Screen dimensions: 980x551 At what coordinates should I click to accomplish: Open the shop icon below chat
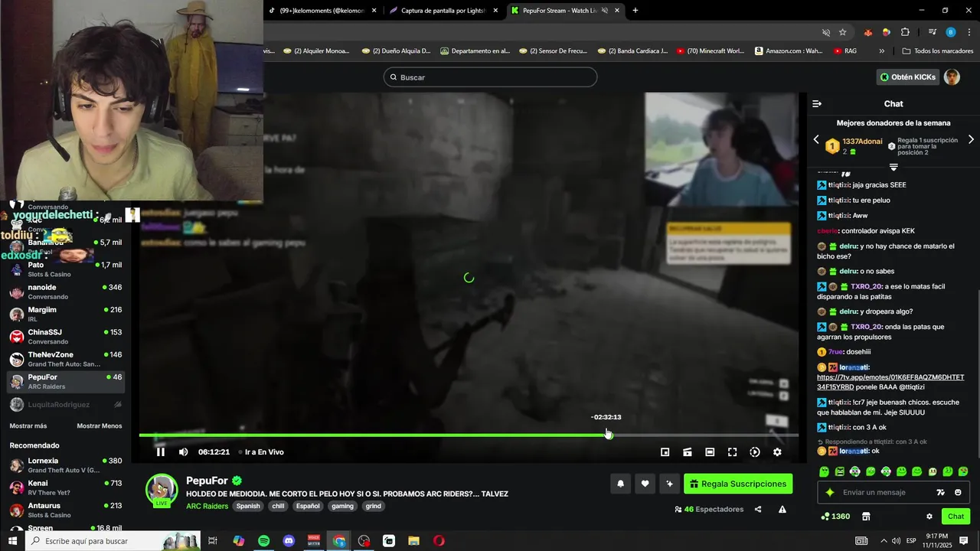pos(866,517)
